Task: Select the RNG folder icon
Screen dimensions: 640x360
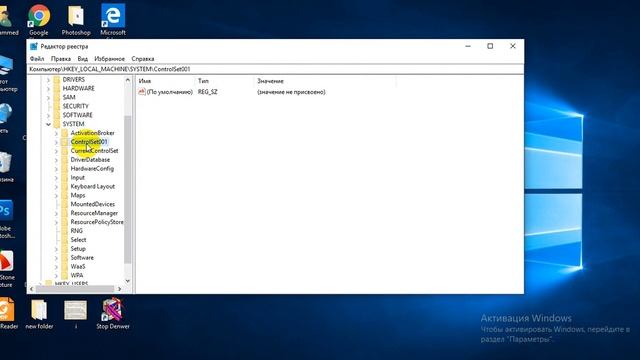Action: click(x=64, y=231)
